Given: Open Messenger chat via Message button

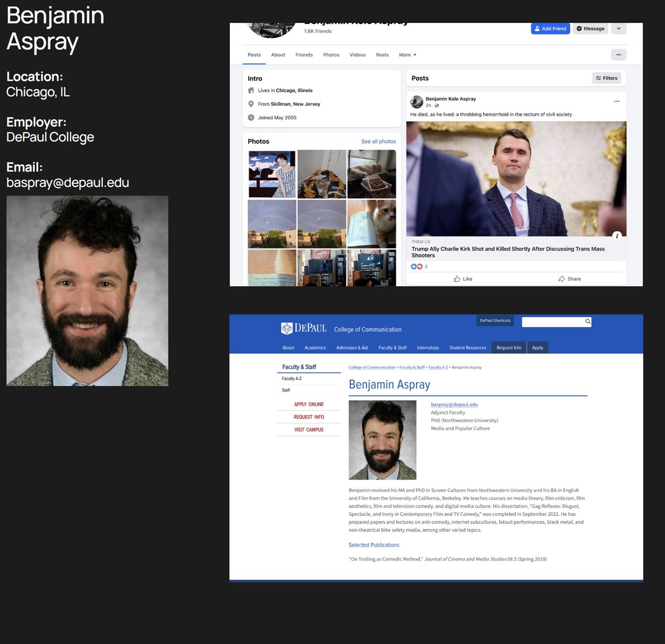Looking at the screenshot, I should point(590,29).
